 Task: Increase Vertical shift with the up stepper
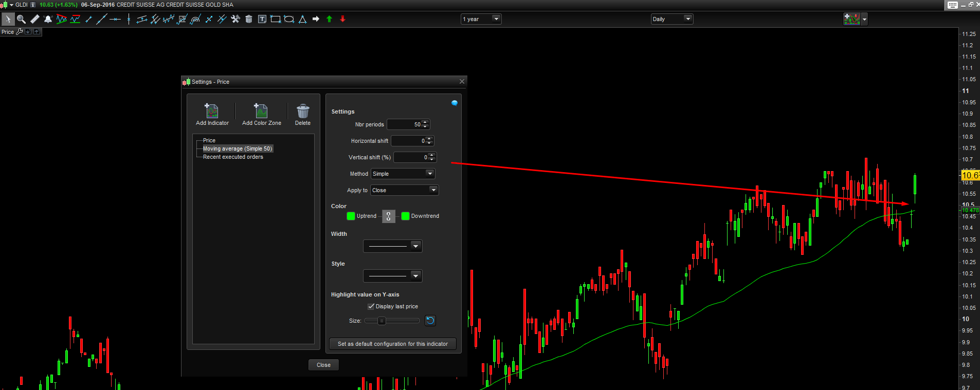pyautogui.click(x=432, y=155)
